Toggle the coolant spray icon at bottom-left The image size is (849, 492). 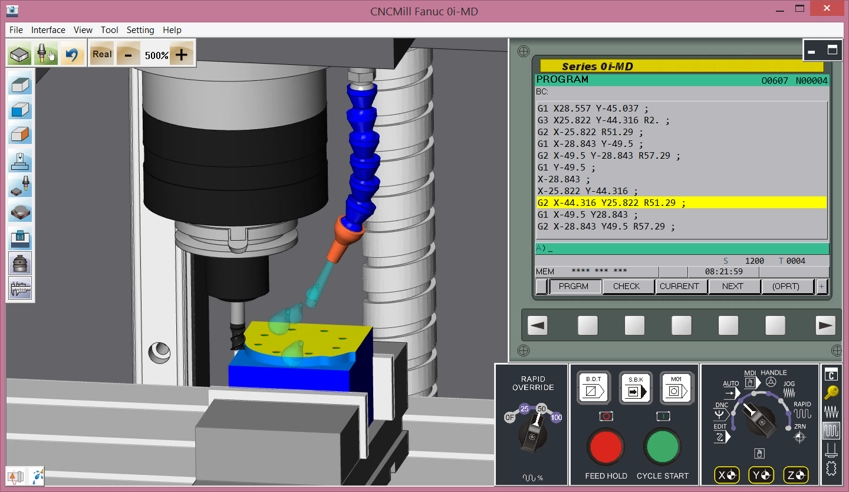click(37, 476)
